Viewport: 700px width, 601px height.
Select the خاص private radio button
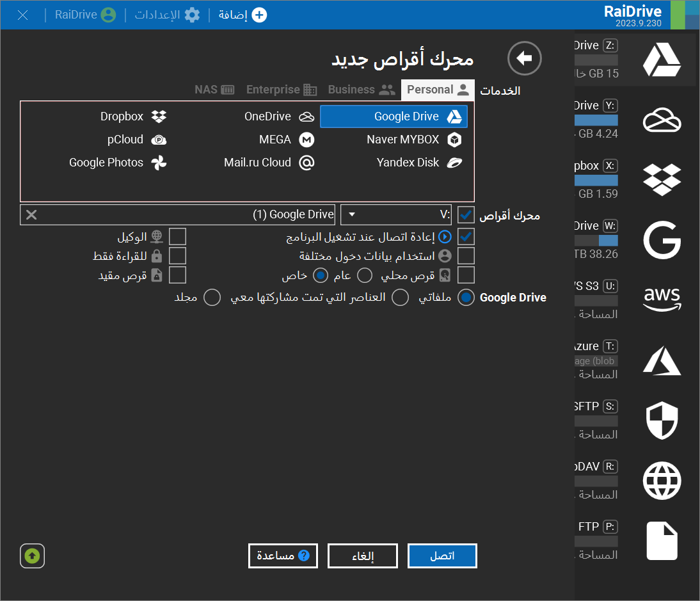click(321, 275)
